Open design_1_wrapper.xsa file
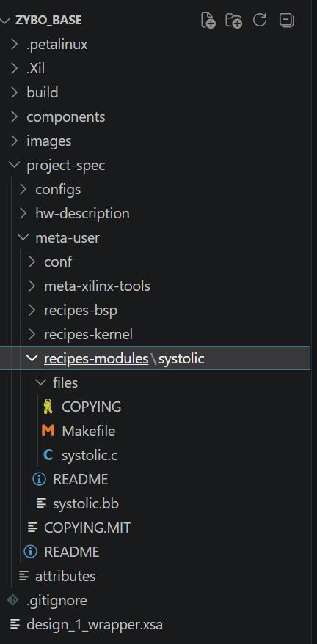317x644 pixels. tap(95, 625)
